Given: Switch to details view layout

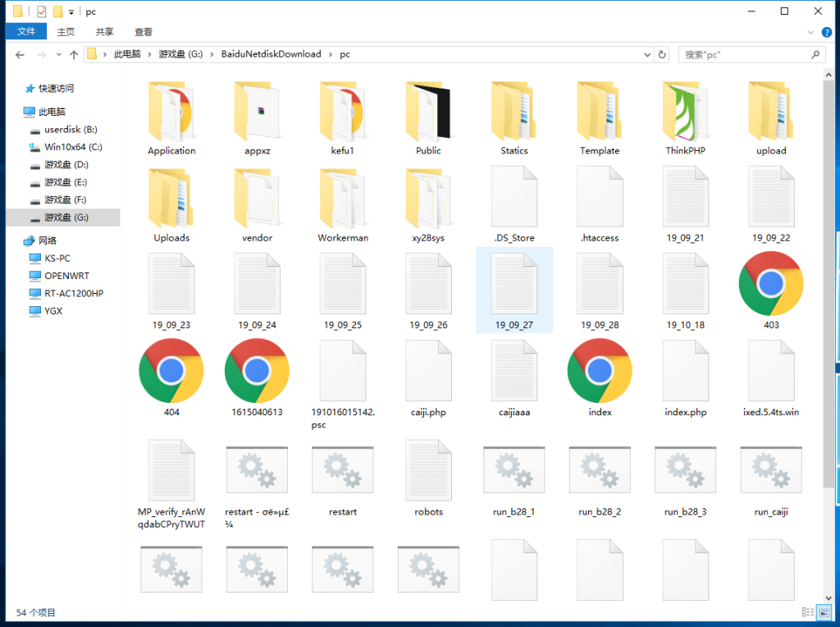Looking at the screenshot, I should tap(808, 612).
